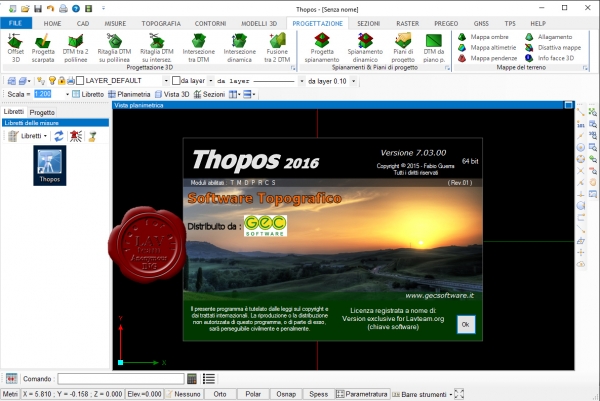The image size is (600, 401).
Task: Click Disattiva mappe toggle
Action: point(553,47)
